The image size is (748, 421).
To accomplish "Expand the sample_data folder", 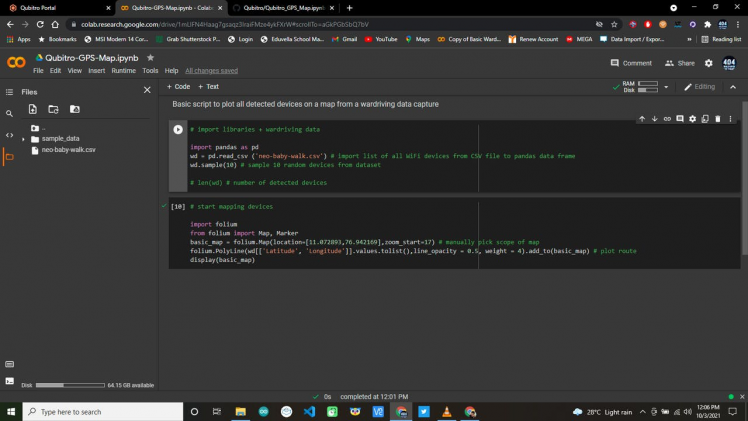I will 23,139.
